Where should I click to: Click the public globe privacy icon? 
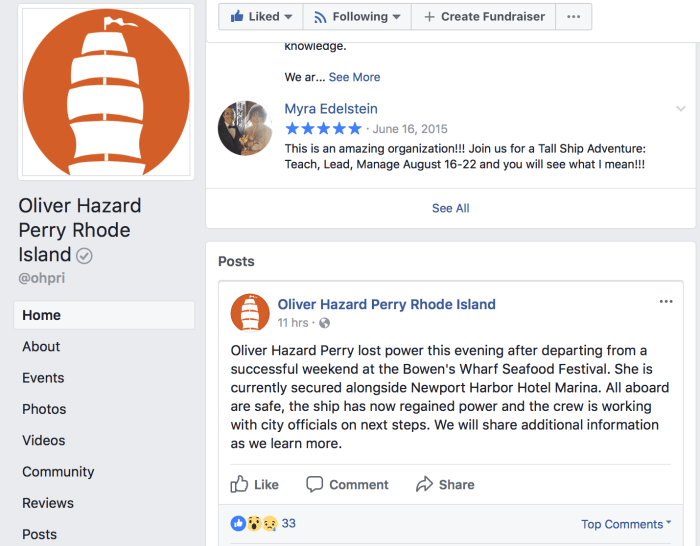(324, 323)
